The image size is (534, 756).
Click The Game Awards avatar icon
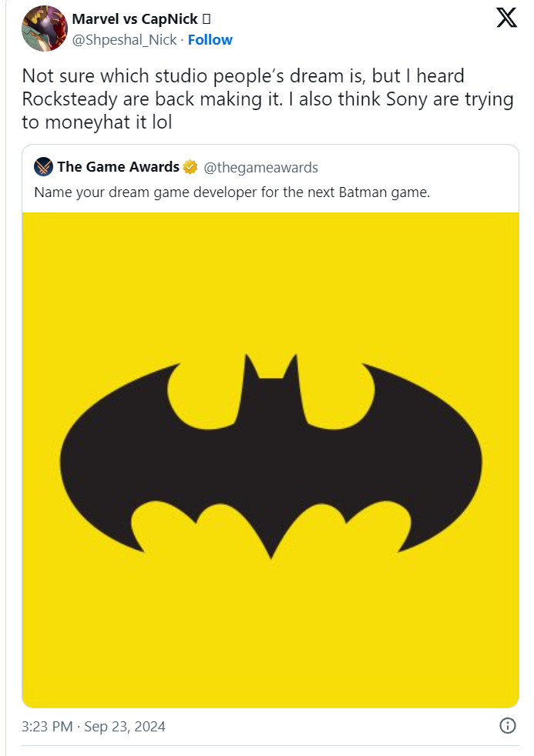coord(43,167)
